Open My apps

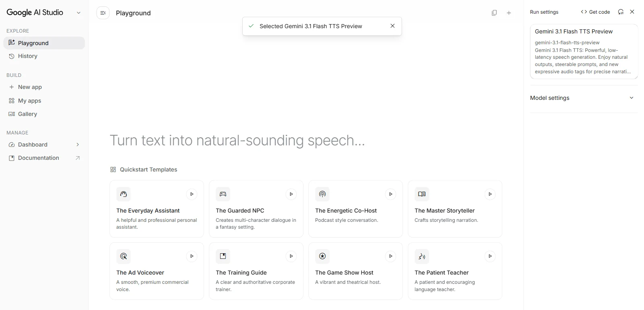point(44,101)
